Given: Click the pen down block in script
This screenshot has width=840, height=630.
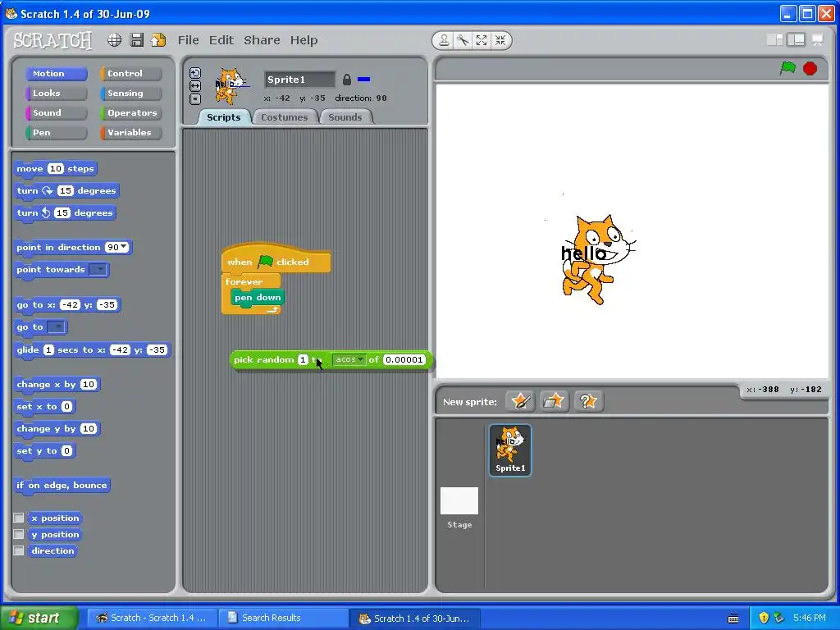Looking at the screenshot, I should (258, 297).
